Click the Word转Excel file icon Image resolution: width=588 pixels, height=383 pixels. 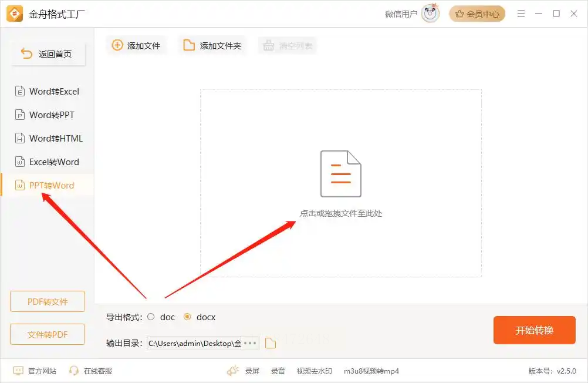(20, 91)
